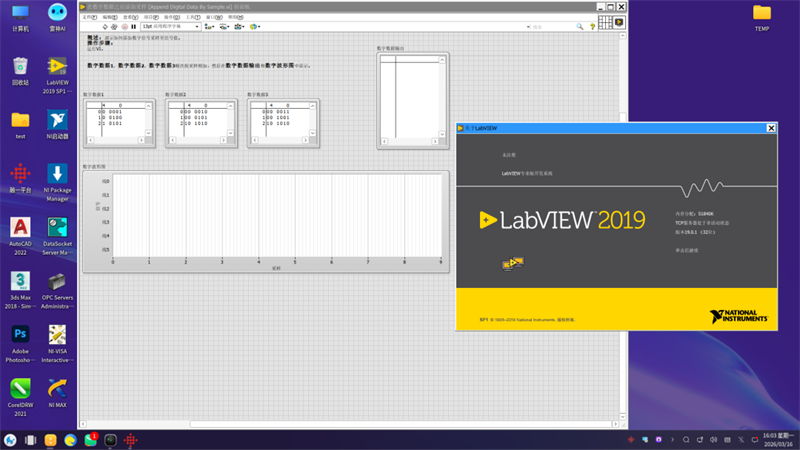Click the VI connector pane icon

[605, 22]
